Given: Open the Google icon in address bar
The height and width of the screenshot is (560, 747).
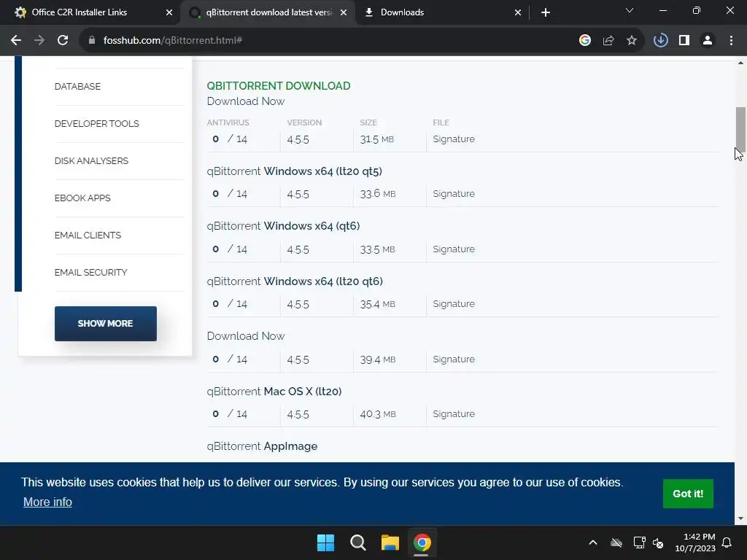Looking at the screenshot, I should (585, 41).
